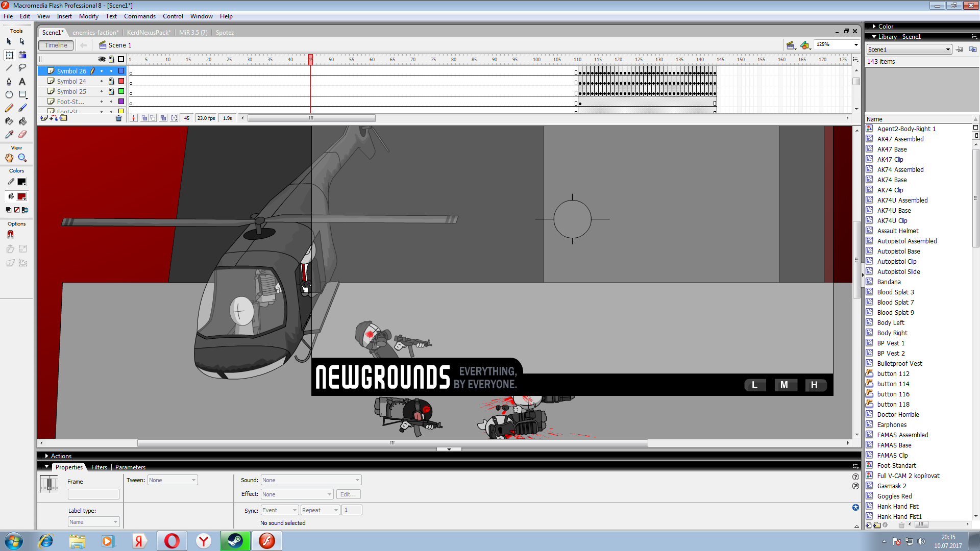
Task: Click the Onion Skin button
Action: pos(144,118)
